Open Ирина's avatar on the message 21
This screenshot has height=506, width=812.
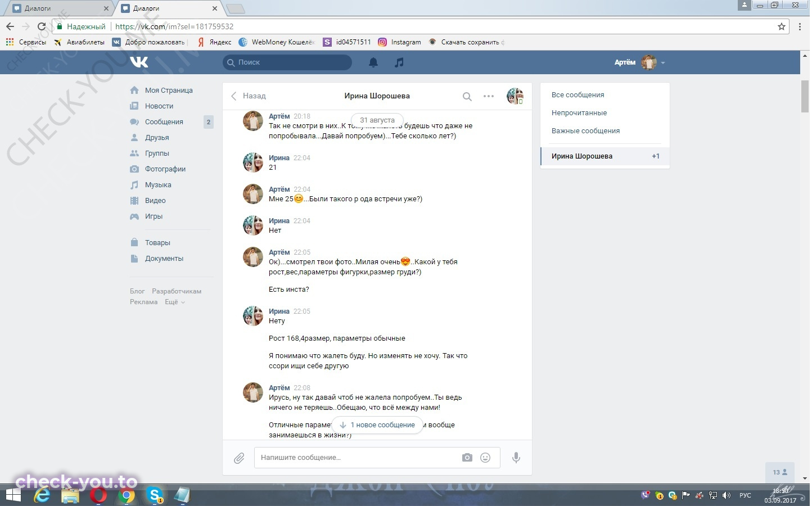253,162
